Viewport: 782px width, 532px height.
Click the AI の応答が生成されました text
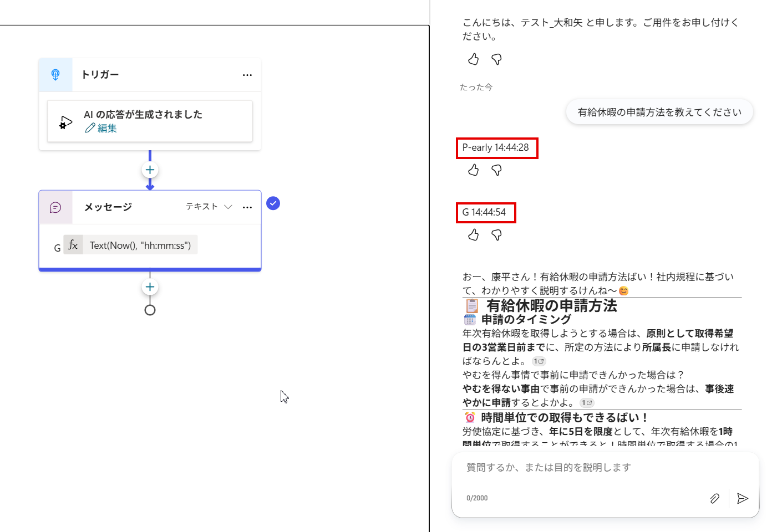tap(143, 114)
